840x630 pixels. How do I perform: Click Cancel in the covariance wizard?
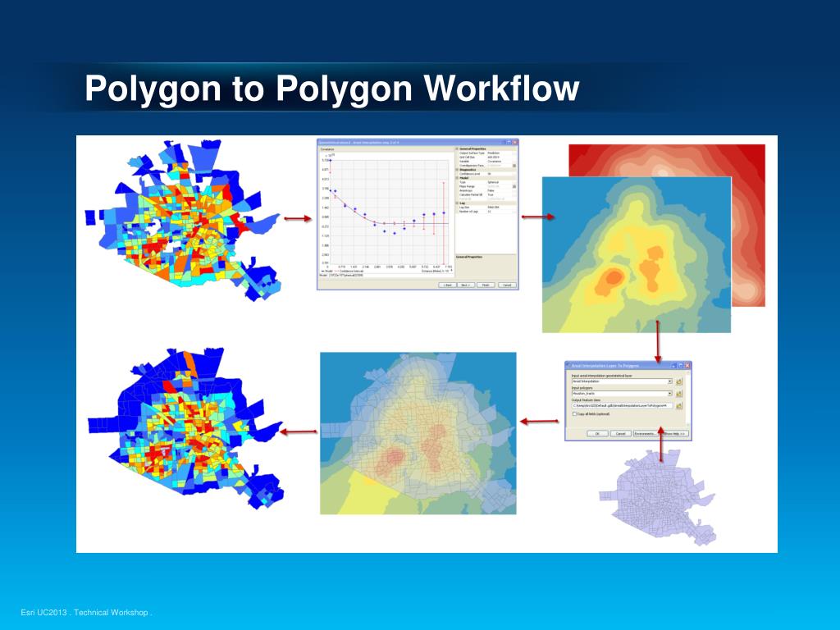507,285
